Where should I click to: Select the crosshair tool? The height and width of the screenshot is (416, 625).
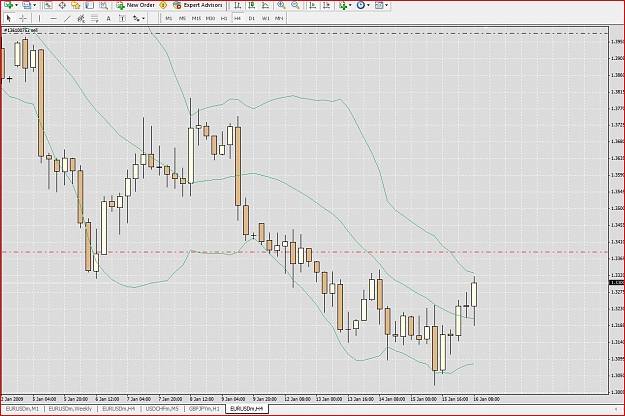[23, 18]
